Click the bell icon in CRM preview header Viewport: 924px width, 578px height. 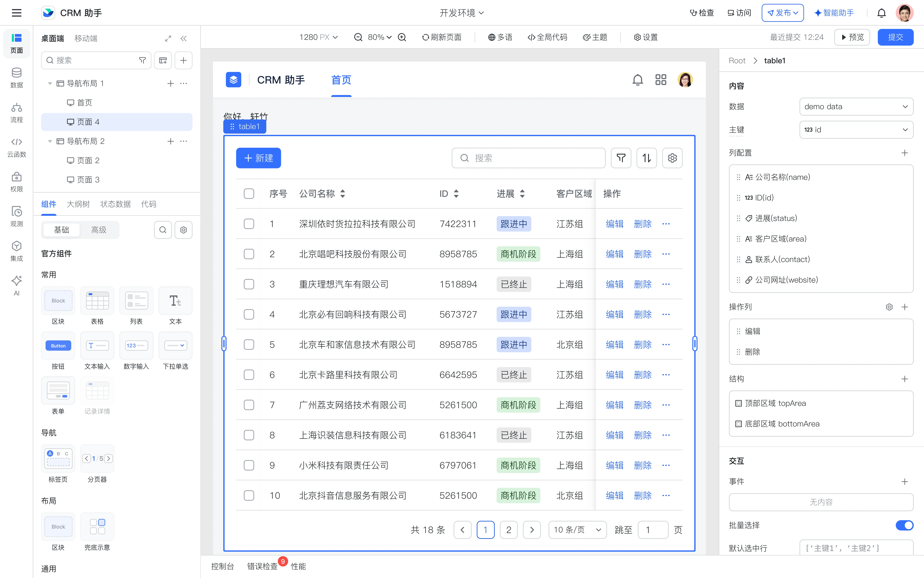(x=638, y=80)
